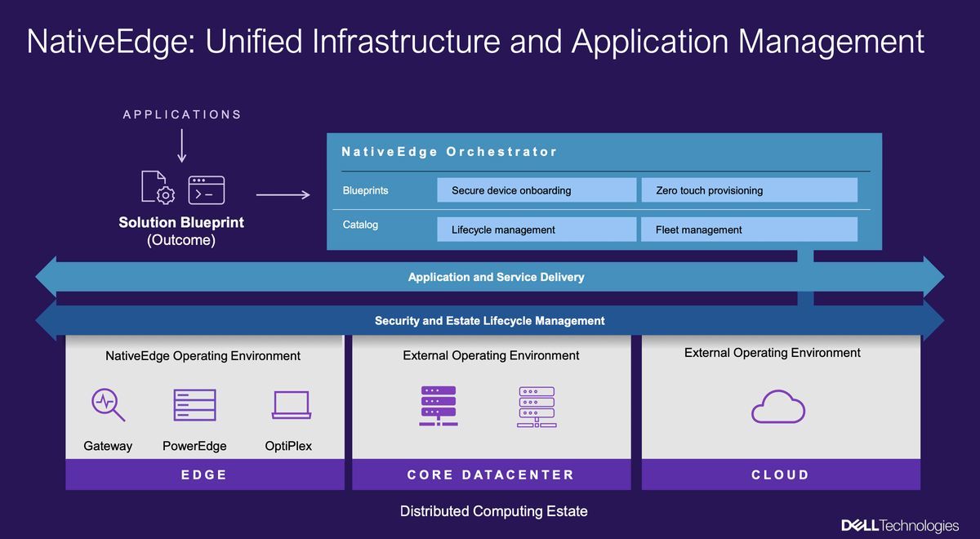
Task: Click the APPLICATIONS label
Action: [x=182, y=114]
